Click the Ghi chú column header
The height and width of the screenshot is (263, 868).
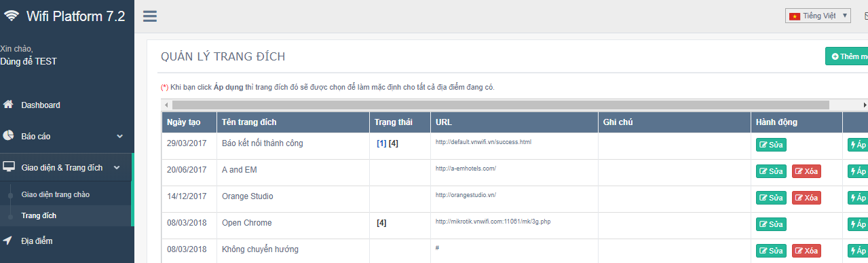[x=674, y=122]
